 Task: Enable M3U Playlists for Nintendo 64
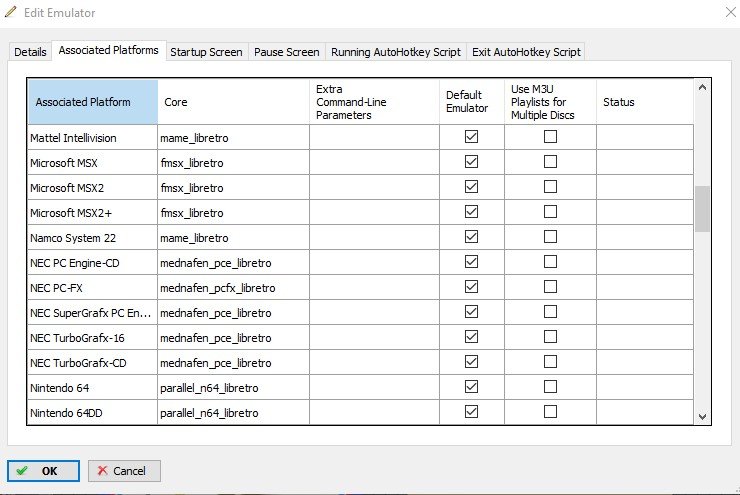[x=550, y=387]
